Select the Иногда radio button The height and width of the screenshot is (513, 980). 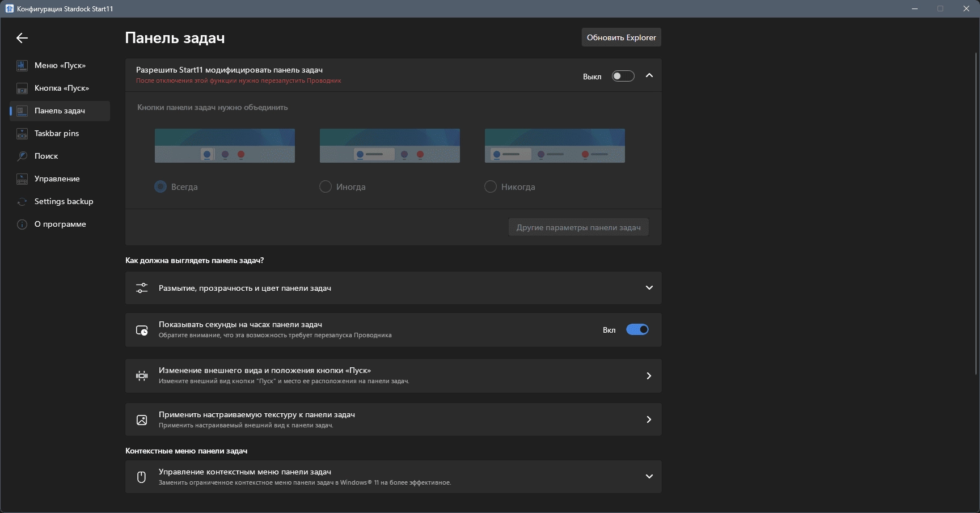(326, 186)
